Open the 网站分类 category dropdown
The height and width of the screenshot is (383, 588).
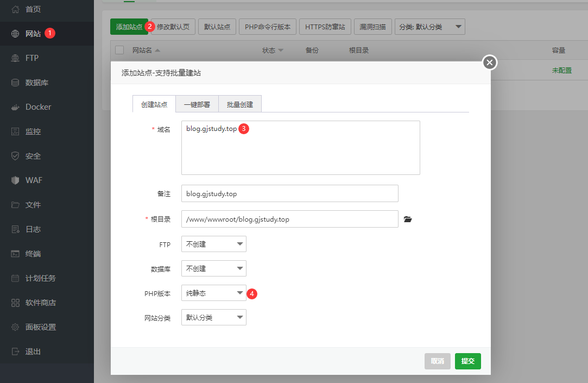tap(213, 317)
